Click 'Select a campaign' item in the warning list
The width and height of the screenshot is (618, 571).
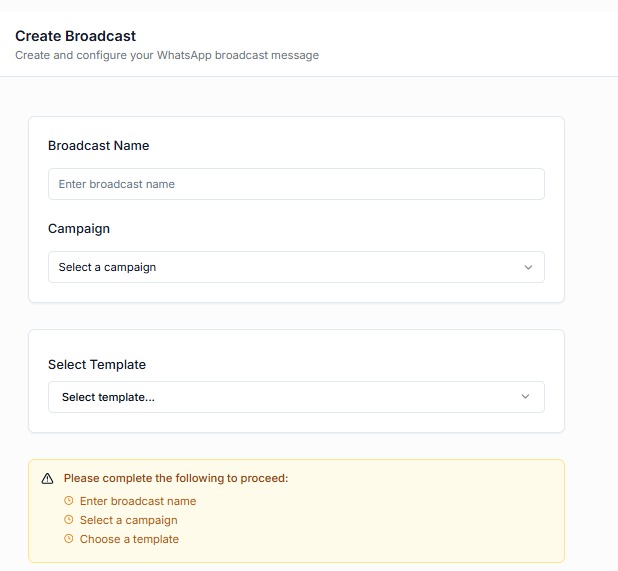coord(128,520)
